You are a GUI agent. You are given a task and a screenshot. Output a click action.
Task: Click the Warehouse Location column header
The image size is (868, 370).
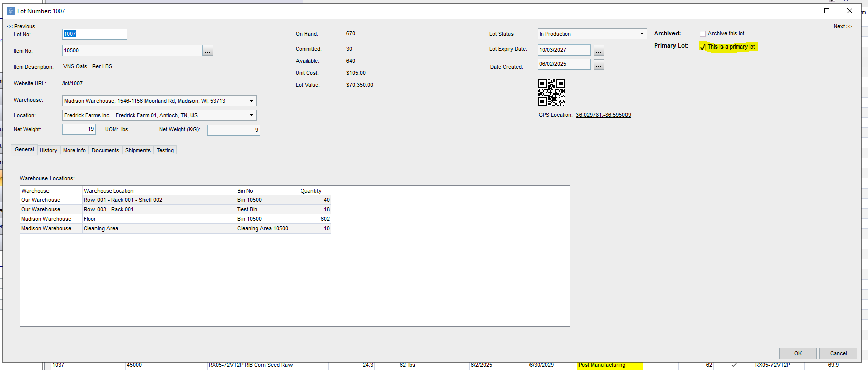pyautogui.click(x=159, y=191)
